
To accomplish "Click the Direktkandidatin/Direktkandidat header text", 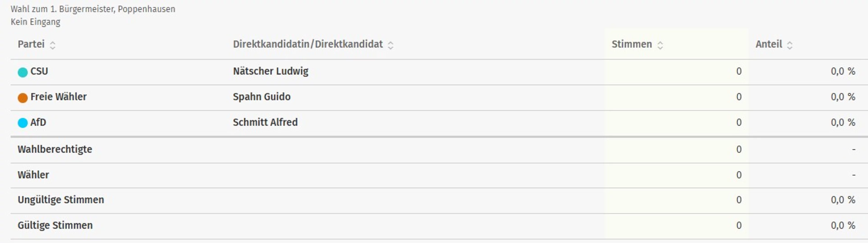I will [308, 44].
